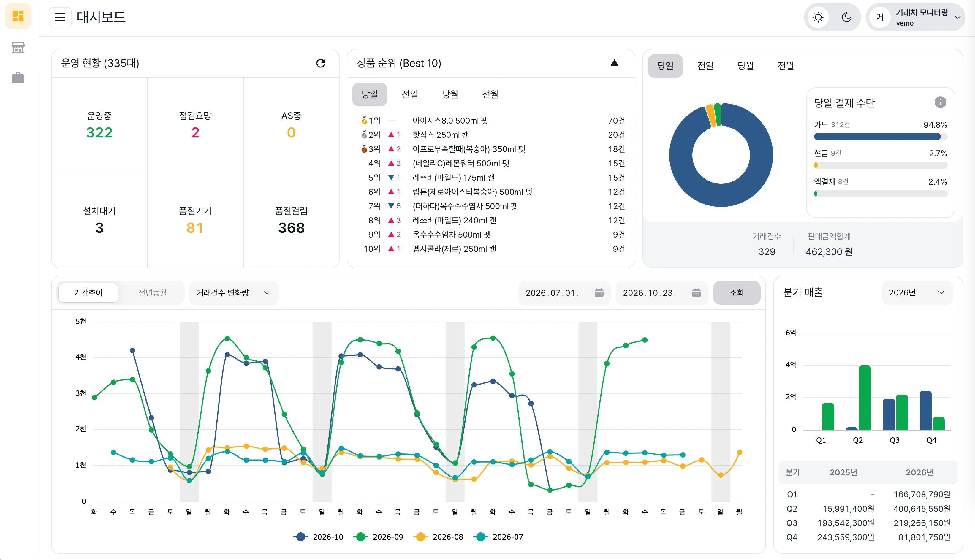Select 당월 tab in 상품 순위

click(x=450, y=94)
